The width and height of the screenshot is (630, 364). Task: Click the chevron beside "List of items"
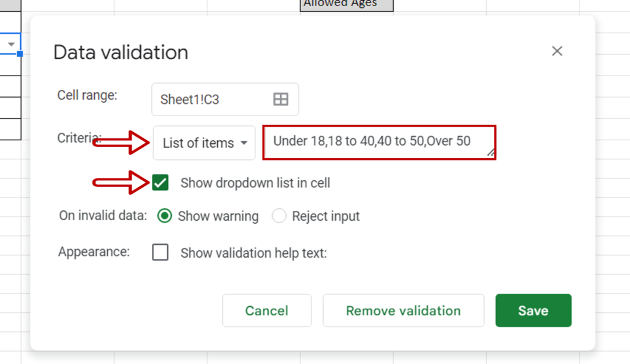[x=244, y=143]
